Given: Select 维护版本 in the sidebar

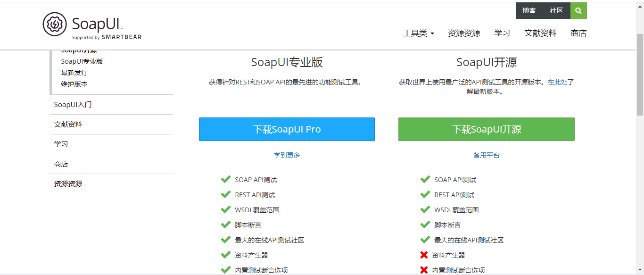Looking at the screenshot, I should [74, 84].
